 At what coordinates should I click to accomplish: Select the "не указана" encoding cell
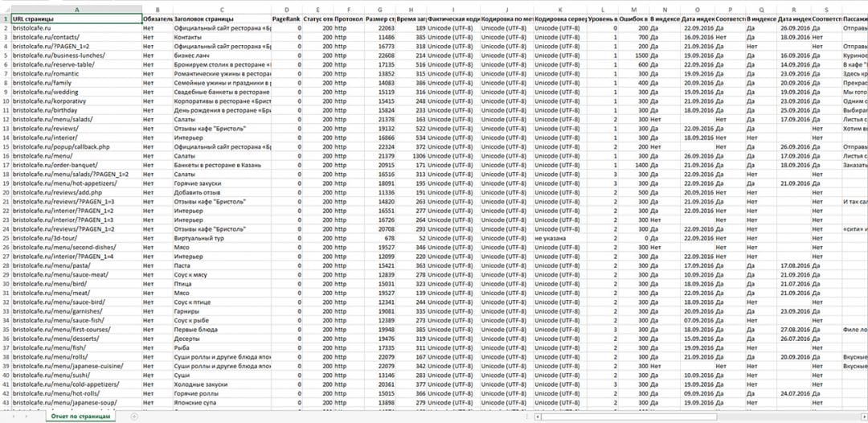point(559,238)
